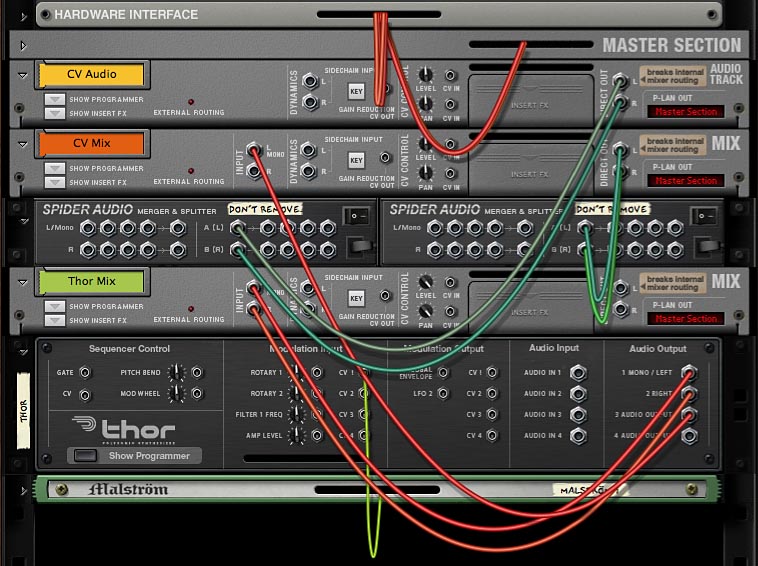Adjust Thor Pitch Bend trim knob
The image size is (758, 566).
point(176,372)
